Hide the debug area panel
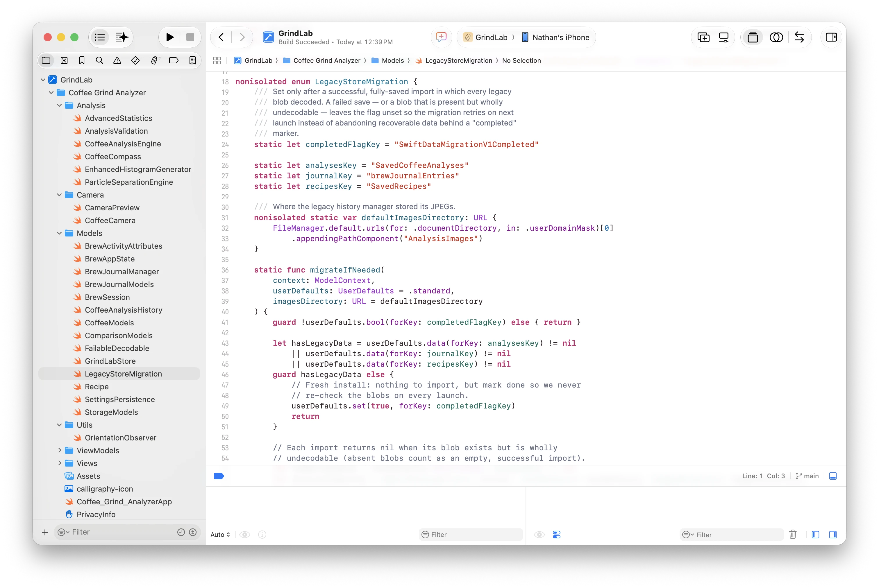This screenshot has height=588, width=879. point(833,476)
